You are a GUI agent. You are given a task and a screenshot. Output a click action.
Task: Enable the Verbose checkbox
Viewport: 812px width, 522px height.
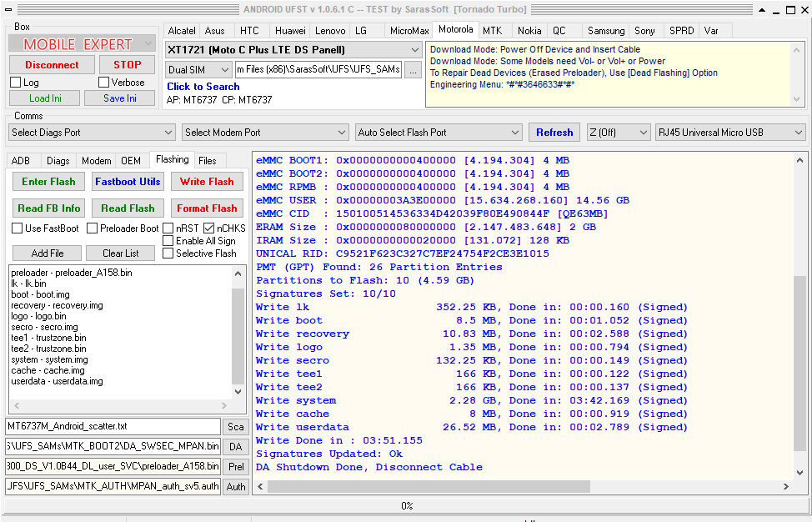[x=103, y=83]
